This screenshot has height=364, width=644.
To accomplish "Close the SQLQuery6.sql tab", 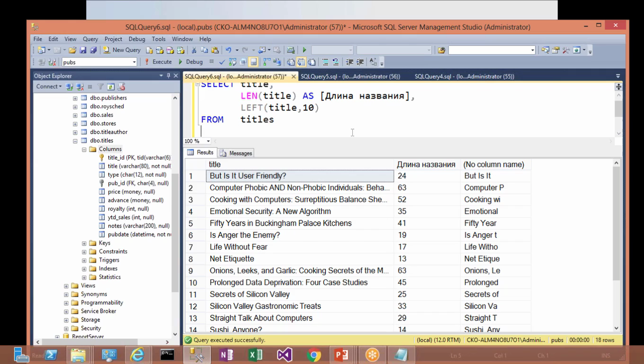I will click(294, 76).
